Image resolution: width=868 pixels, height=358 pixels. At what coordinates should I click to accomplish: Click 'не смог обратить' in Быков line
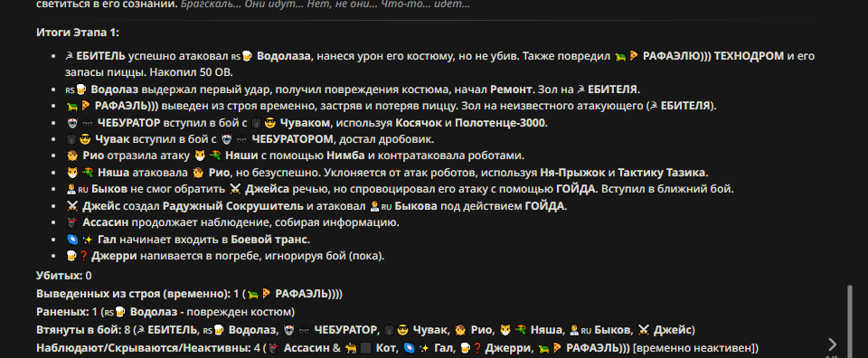pos(178,189)
